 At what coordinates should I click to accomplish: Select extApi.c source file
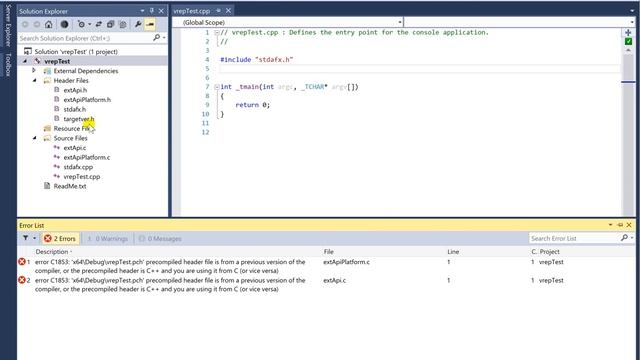point(75,148)
